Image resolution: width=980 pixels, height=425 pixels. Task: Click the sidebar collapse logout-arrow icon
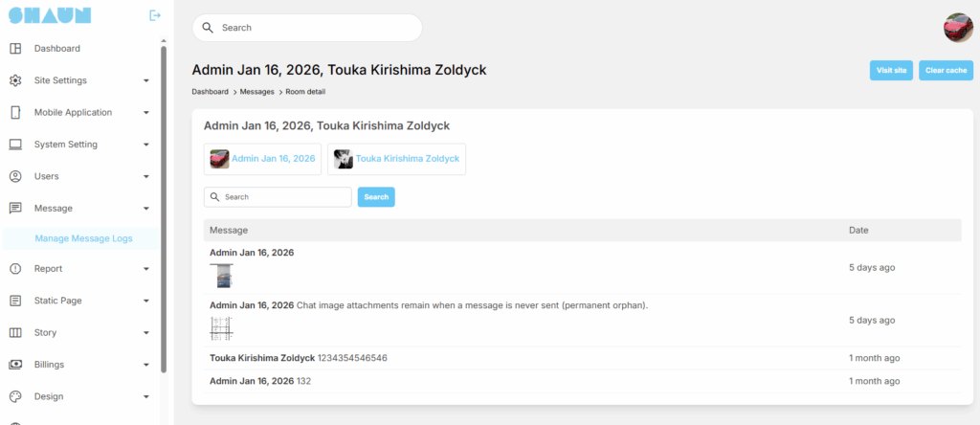coord(155,15)
